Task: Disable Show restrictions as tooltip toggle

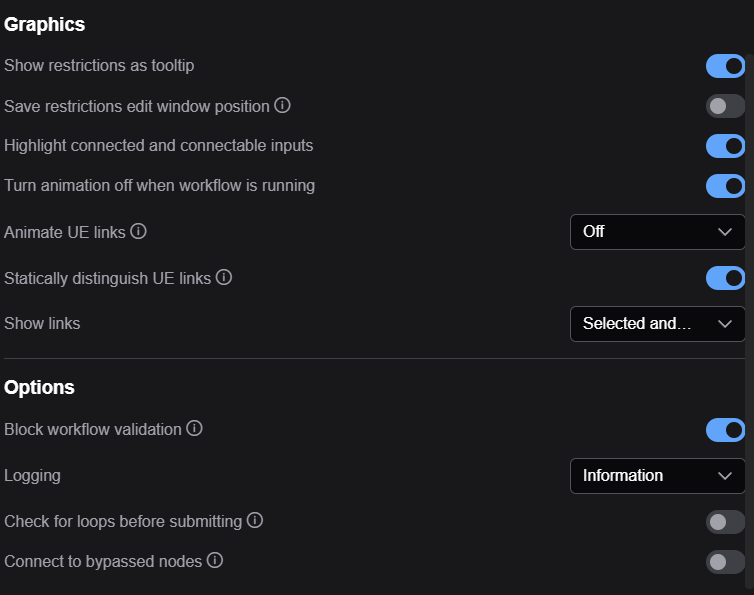Action: [725, 66]
